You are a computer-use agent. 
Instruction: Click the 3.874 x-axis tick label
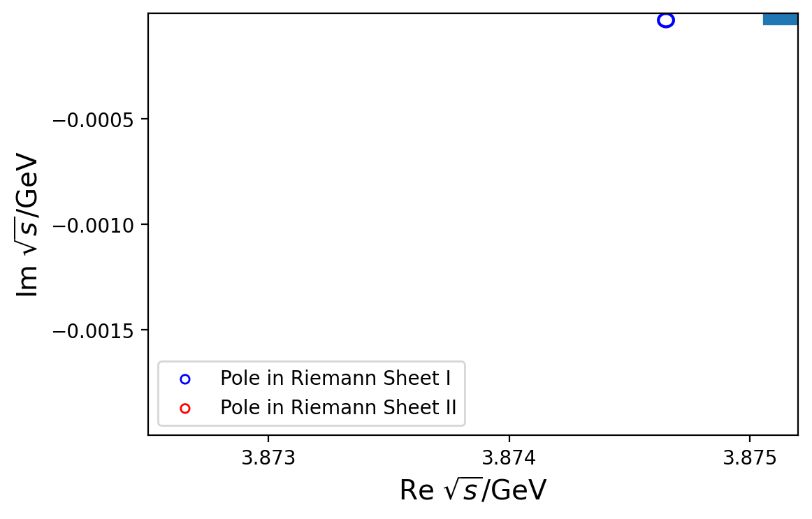509,460
